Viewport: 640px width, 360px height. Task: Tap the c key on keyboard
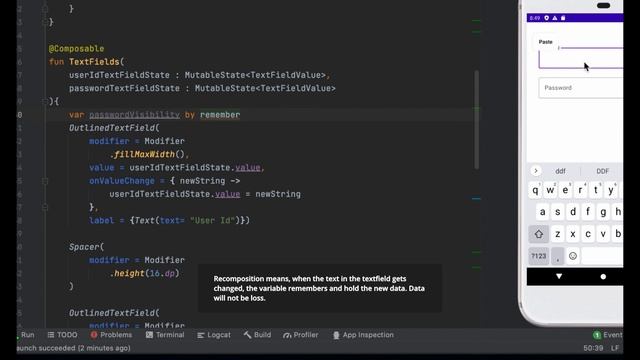tap(588, 234)
